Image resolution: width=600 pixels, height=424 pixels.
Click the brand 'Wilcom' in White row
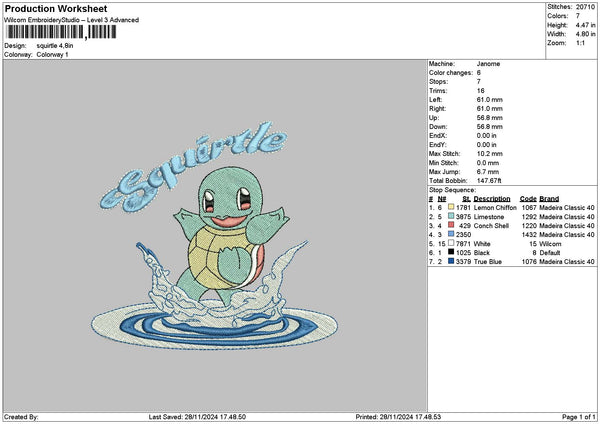pos(550,244)
